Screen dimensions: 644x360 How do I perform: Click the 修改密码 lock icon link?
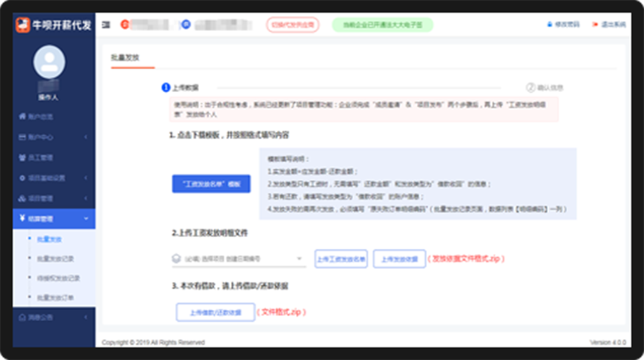pyautogui.click(x=563, y=25)
